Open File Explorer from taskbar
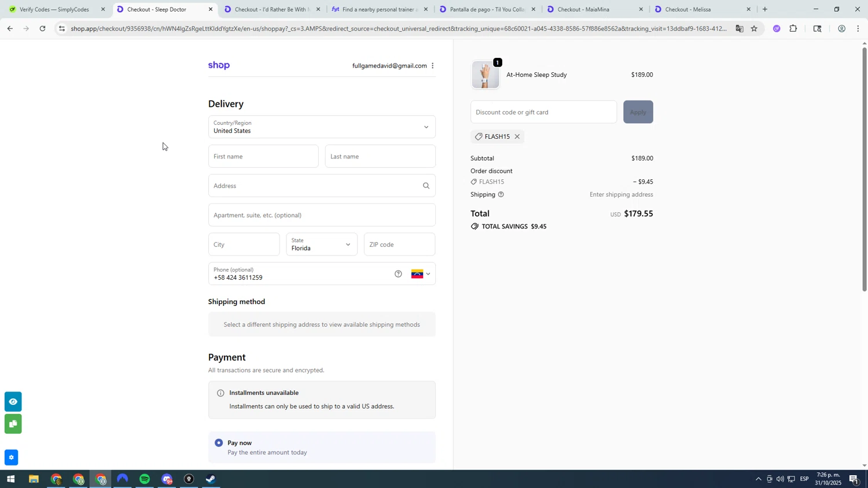Screen dimensions: 868x488 coord(34,479)
